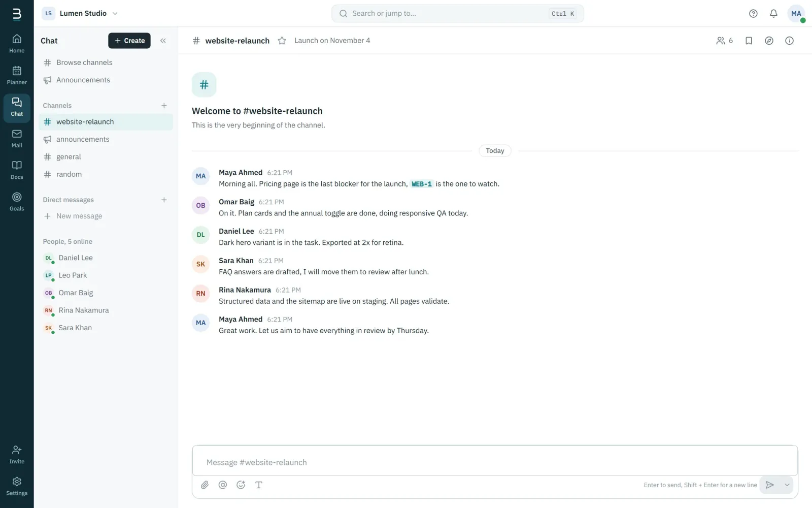
Task: Select the general channel
Action: tap(106, 157)
